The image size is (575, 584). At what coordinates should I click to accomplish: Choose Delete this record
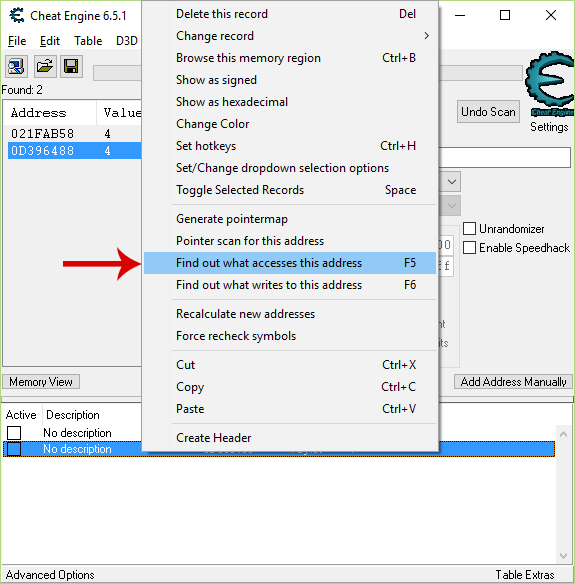tap(290, 14)
